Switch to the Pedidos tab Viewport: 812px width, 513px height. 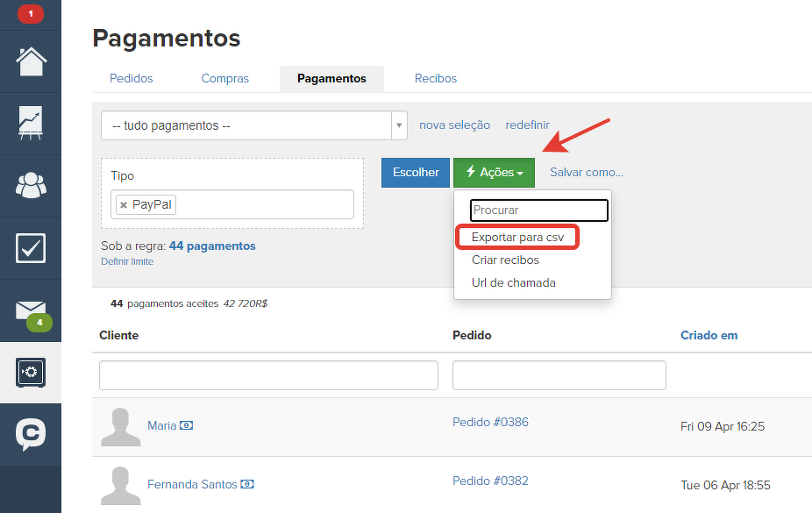click(132, 78)
